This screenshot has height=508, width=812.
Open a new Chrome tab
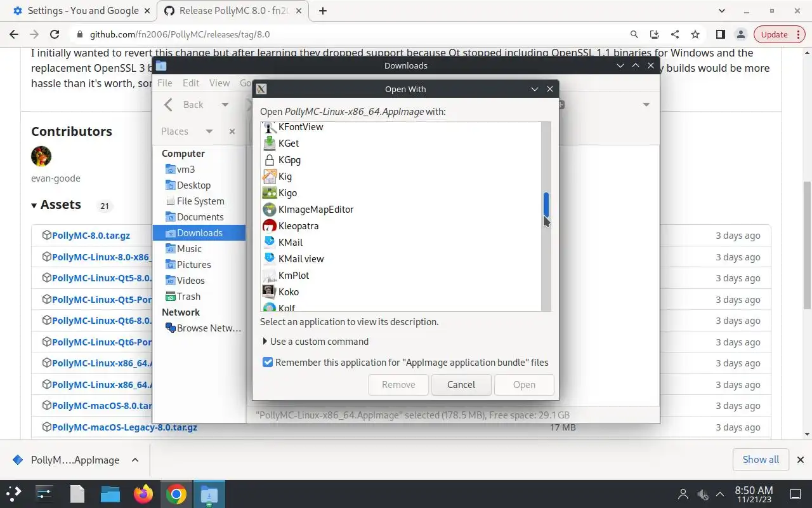click(323, 11)
